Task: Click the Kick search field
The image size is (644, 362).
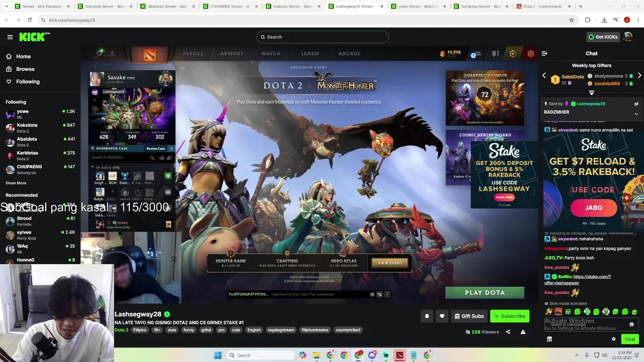Action: tap(323, 37)
